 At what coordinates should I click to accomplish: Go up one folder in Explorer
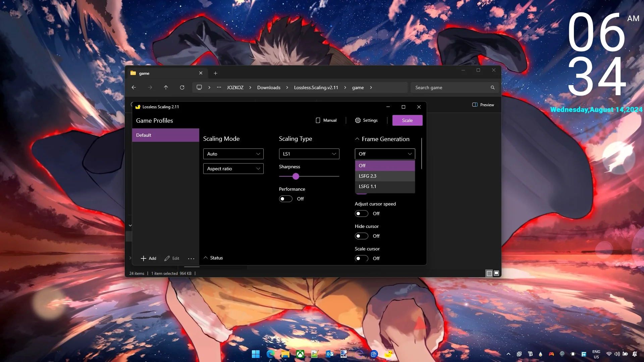point(166,87)
